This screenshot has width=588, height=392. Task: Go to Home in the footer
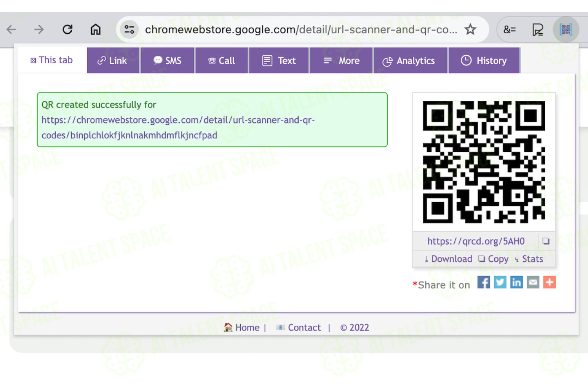tap(241, 327)
